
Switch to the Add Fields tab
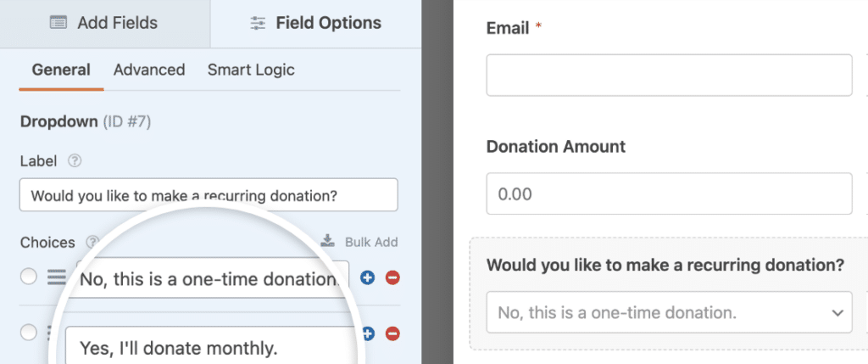click(104, 23)
